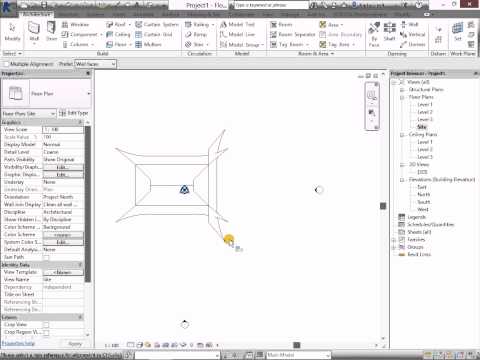The height and width of the screenshot is (360, 480).
Task: Select the Curtain System tool
Action: [157, 25]
